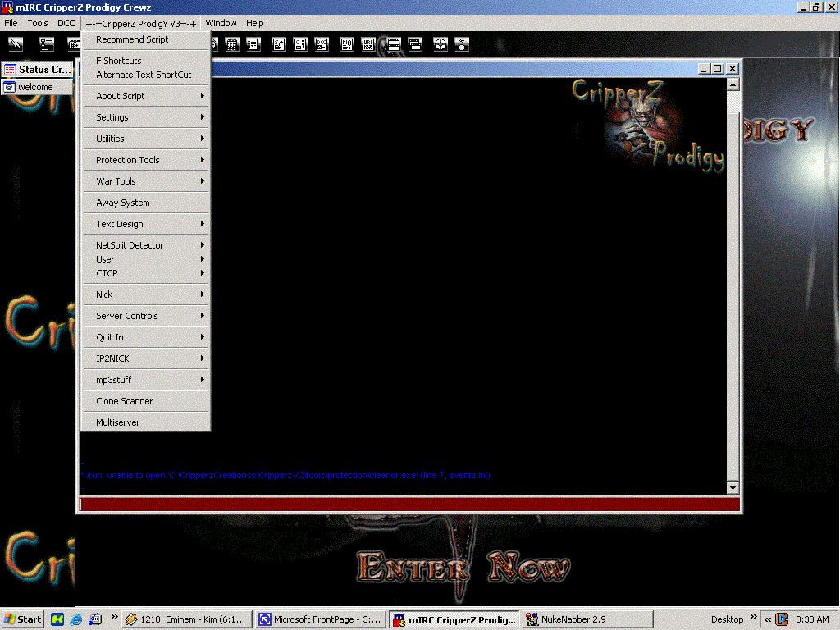Click the About mIRC toolbar icon

click(x=462, y=44)
